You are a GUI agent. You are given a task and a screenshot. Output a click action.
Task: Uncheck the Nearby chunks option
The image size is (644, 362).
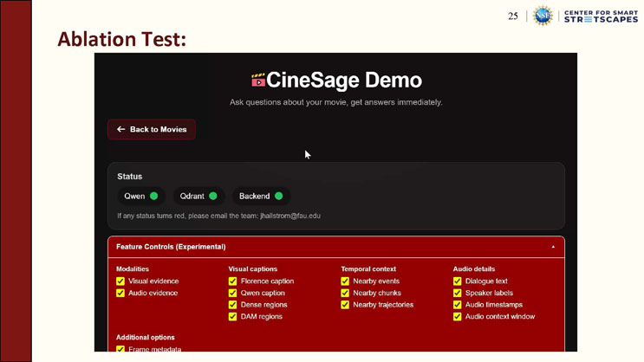point(345,293)
